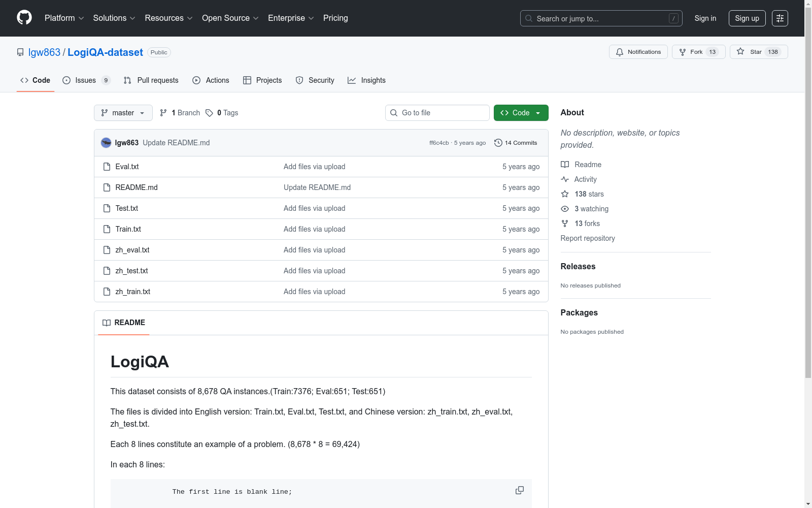Open the 14 Commits history

[516, 143]
